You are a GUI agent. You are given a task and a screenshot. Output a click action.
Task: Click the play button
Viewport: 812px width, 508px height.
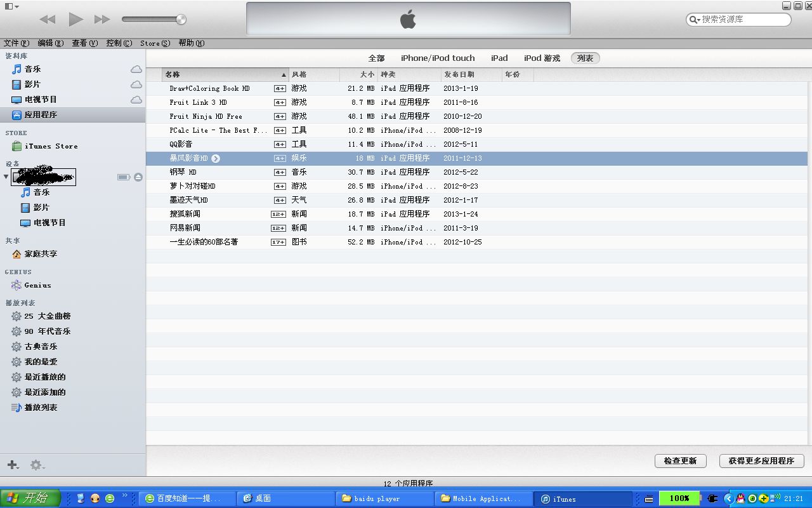pyautogui.click(x=75, y=19)
